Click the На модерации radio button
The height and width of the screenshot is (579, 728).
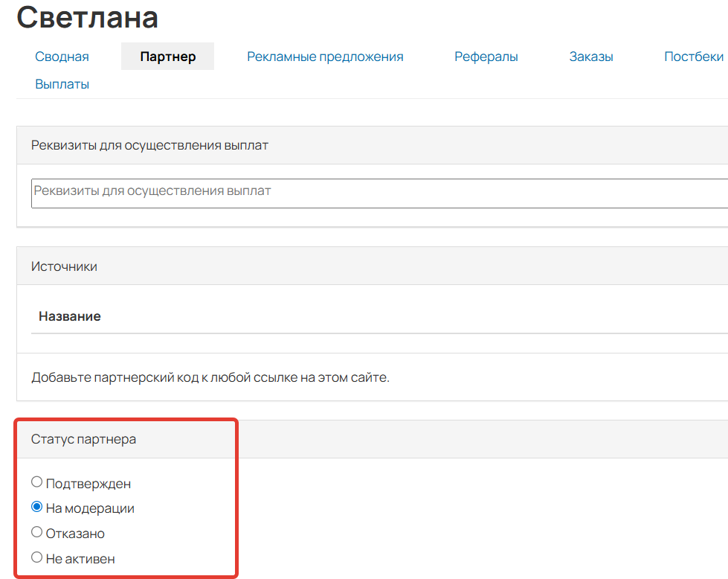tap(36, 507)
